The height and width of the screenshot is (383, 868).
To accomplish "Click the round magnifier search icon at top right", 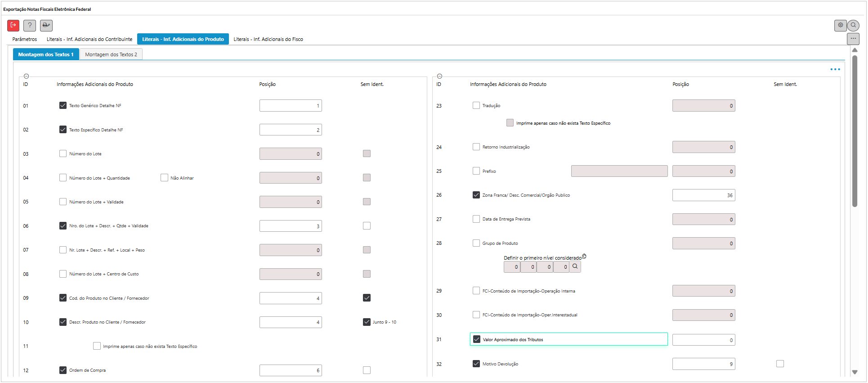I will (x=853, y=26).
